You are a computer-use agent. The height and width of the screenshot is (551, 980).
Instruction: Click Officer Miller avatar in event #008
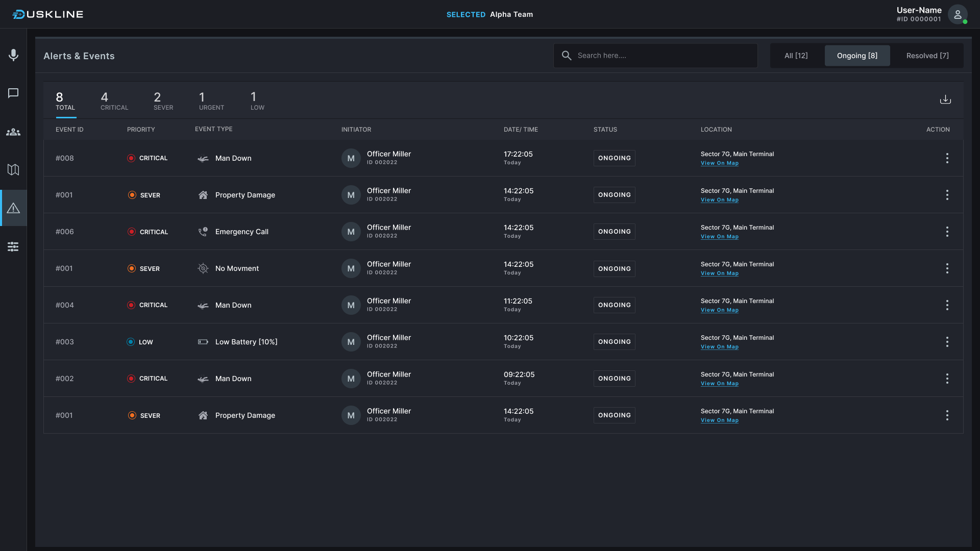pos(351,158)
